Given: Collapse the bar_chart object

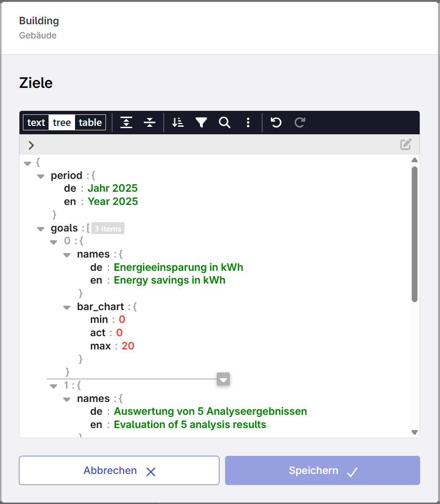Looking at the screenshot, I should tap(67, 307).
